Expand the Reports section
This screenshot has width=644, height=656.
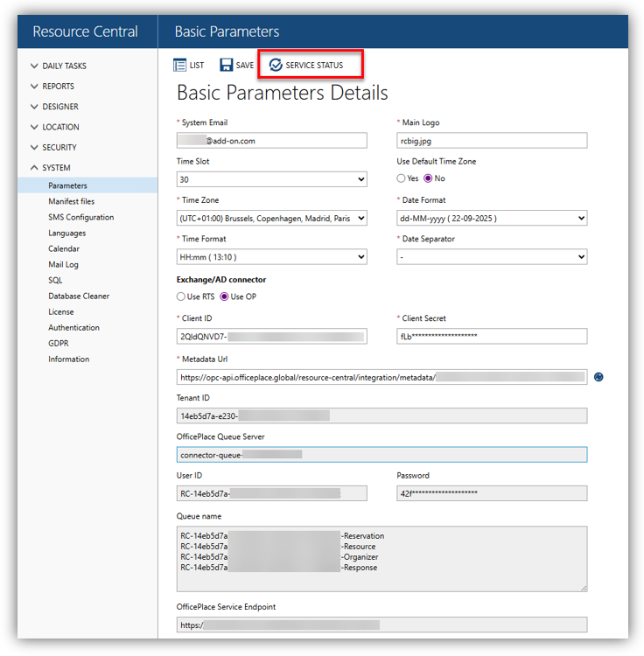pos(52,87)
